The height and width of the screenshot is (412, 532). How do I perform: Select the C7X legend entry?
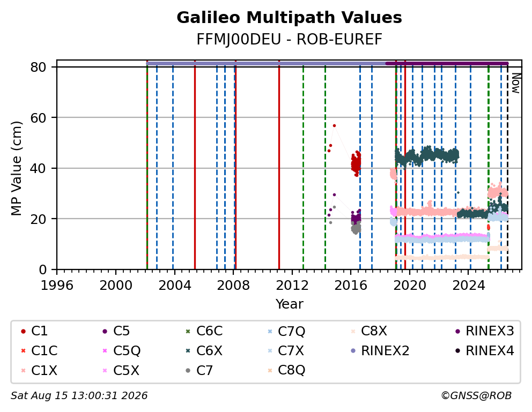point(286,351)
